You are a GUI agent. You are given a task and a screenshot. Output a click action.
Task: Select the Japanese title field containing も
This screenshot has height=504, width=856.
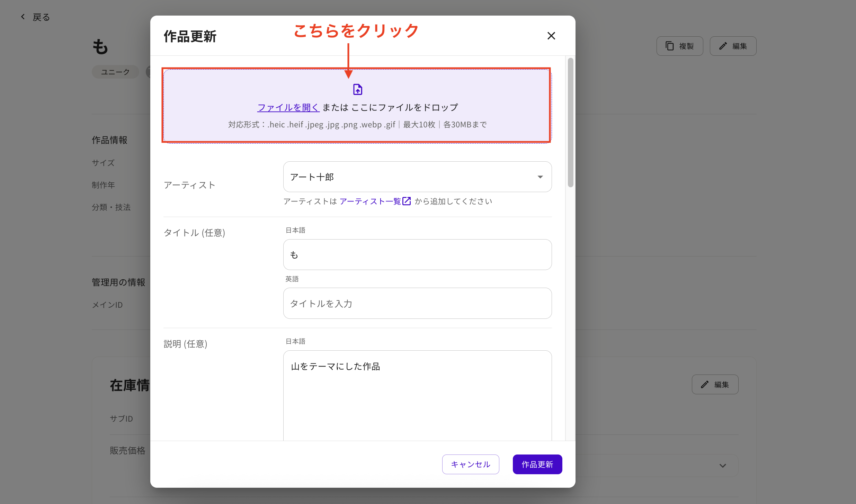click(x=417, y=254)
